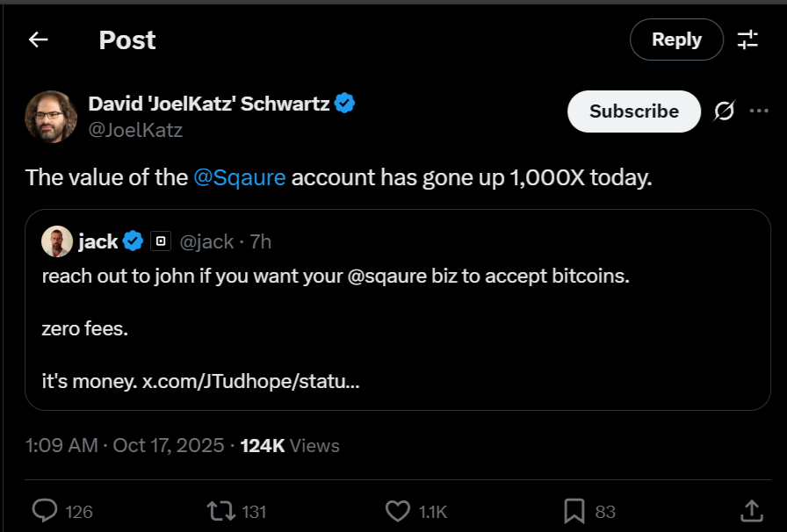
Task: Click David Schwartz's profile picture
Action: (51, 117)
